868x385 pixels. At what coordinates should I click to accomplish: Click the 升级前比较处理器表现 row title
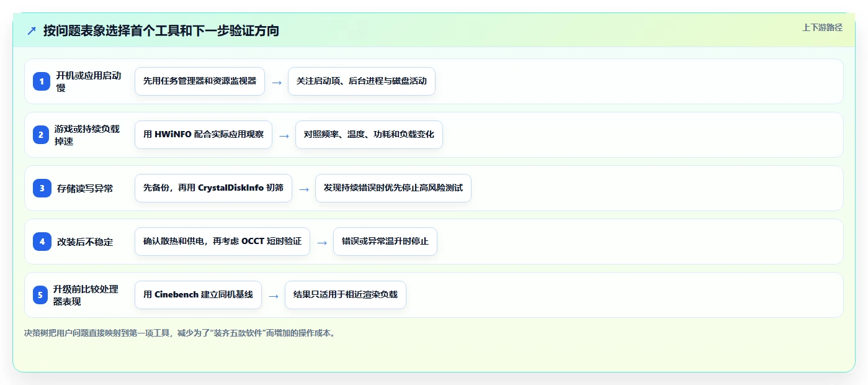point(86,295)
